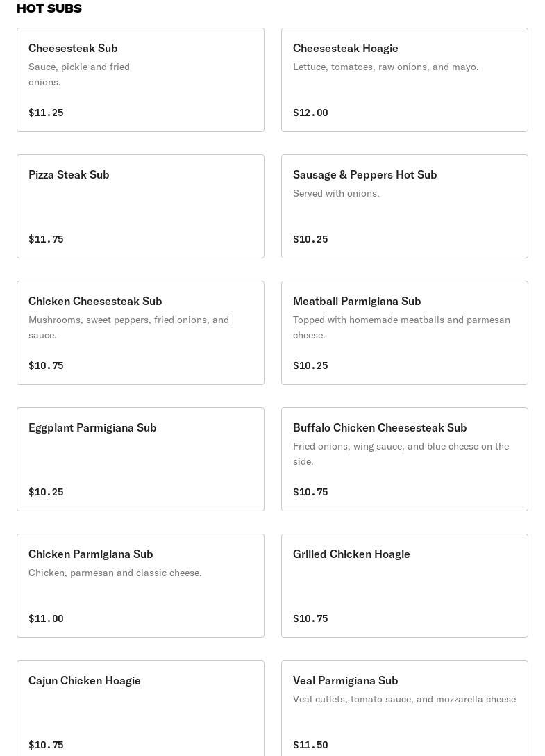Click the $12.00 Cheesesteak Hoagie price
Viewport: 545px width, 756px height.
310,113
